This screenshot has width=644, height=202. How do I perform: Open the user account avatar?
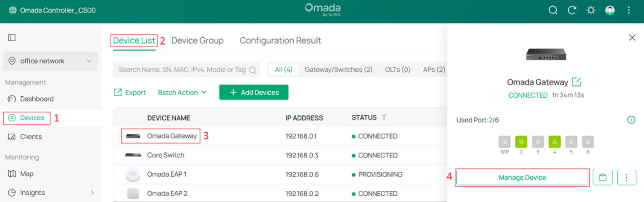[x=610, y=10]
